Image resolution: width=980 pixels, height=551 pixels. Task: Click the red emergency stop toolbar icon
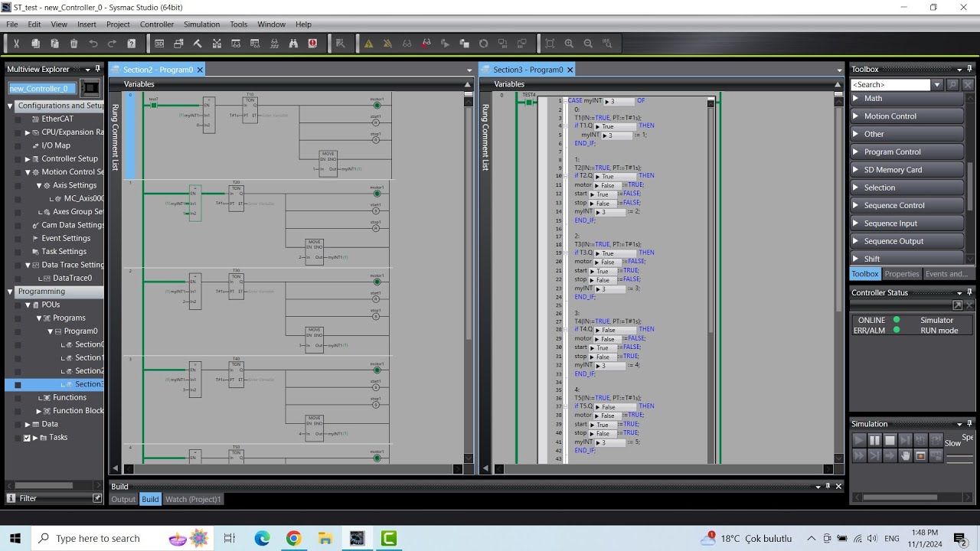312,44
